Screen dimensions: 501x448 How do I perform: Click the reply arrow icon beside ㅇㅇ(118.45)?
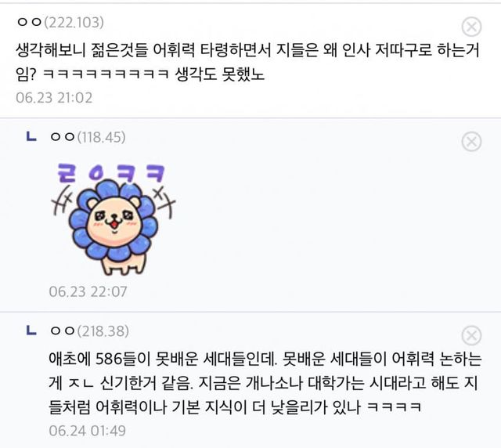coord(31,137)
